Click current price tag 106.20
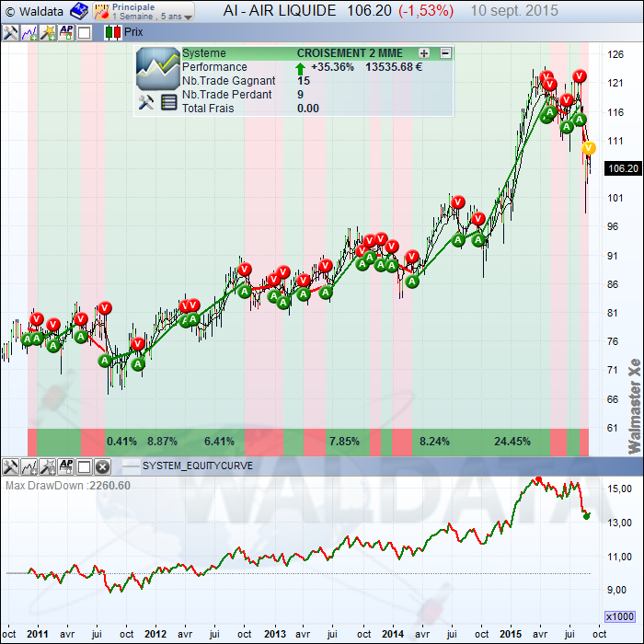 point(623,168)
